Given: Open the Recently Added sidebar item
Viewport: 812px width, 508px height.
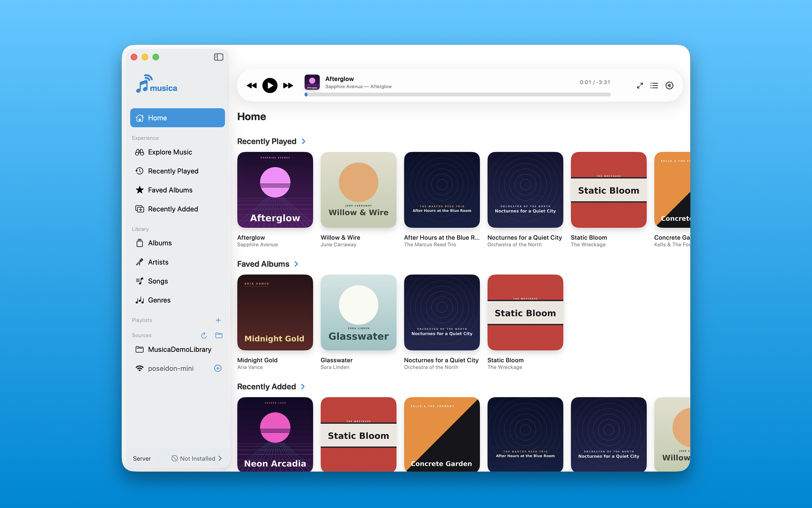Looking at the screenshot, I should tap(178, 209).
